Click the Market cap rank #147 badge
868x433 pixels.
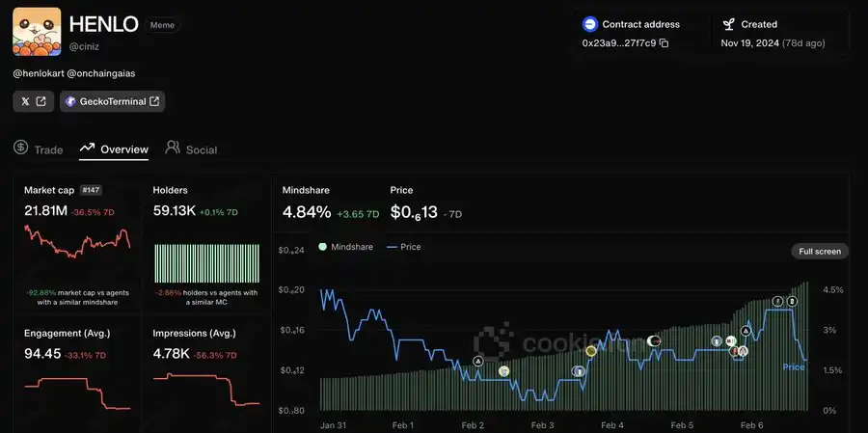coord(92,190)
